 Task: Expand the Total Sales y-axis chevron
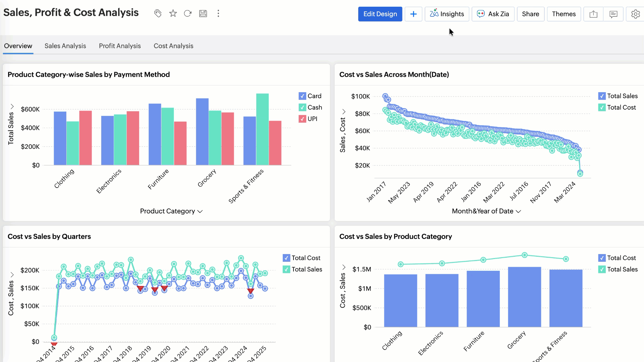point(12,106)
